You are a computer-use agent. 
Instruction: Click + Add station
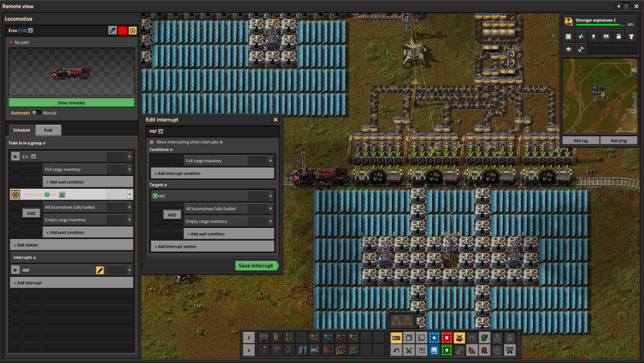tap(72, 245)
